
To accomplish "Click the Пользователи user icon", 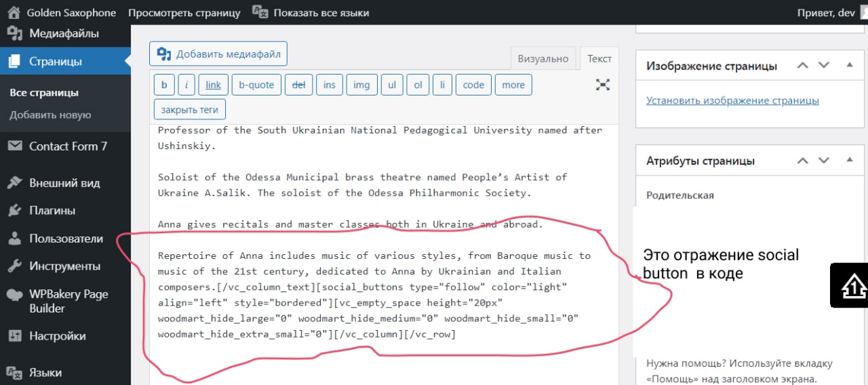I will point(14,239).
